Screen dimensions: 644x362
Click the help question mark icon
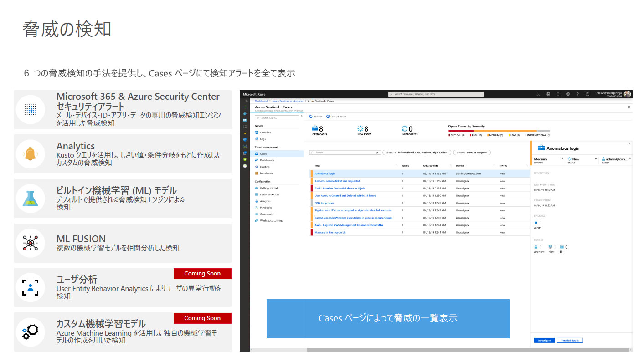577,94
